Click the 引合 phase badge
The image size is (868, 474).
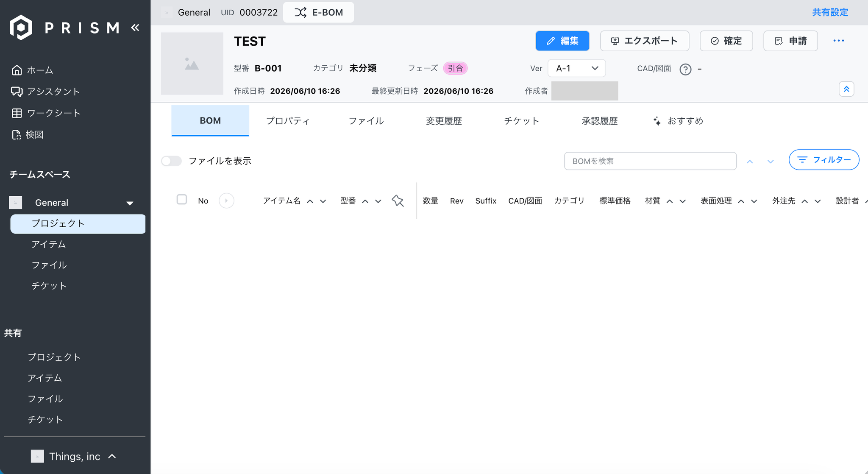point(456,68)
